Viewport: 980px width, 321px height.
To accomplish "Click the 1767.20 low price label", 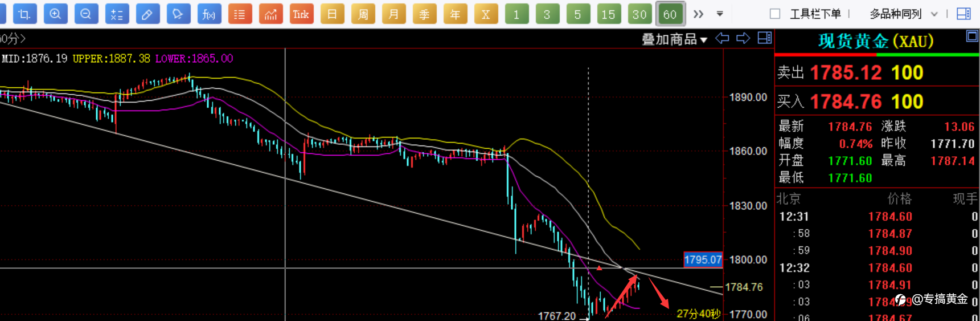I will pos(557,315).
